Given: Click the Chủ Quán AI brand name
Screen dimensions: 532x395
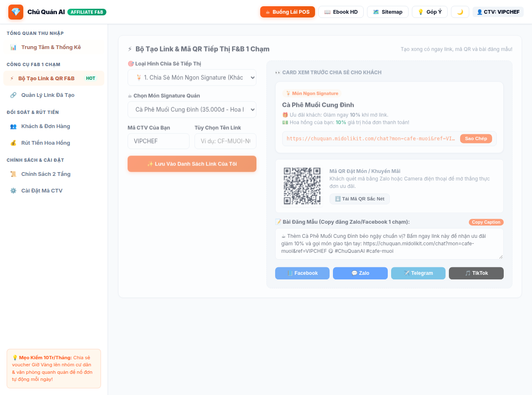Looking at the screenshot, I should pos(46,12).
